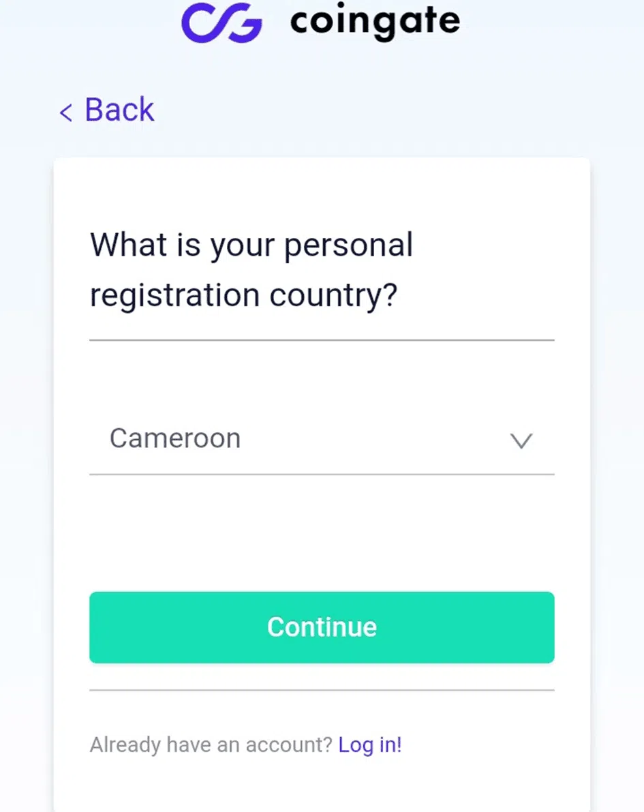Click the word Continue on the green button
Screen dimensions: 644x812
tap(322, 627)
